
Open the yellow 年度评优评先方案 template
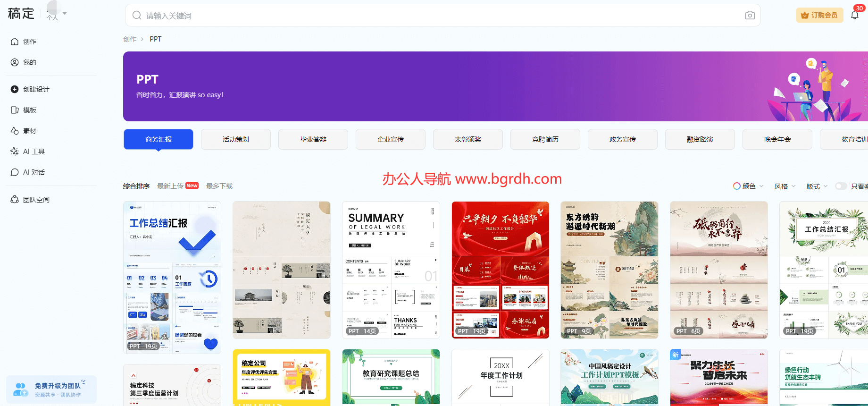tap(282, 378)
